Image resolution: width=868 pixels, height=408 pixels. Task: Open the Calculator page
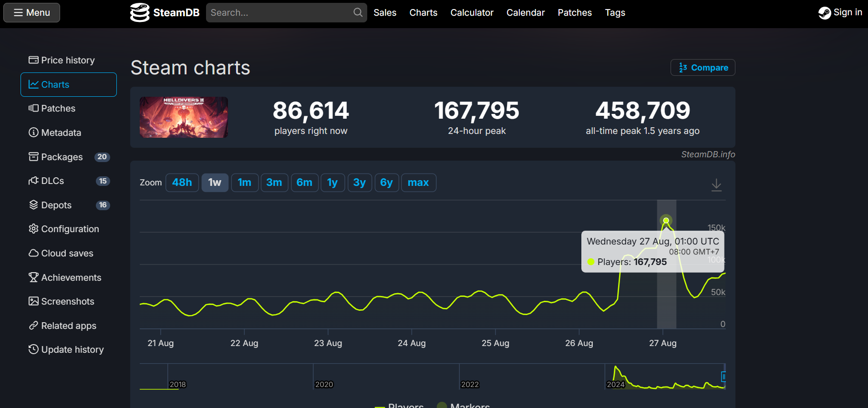[472, 12]
